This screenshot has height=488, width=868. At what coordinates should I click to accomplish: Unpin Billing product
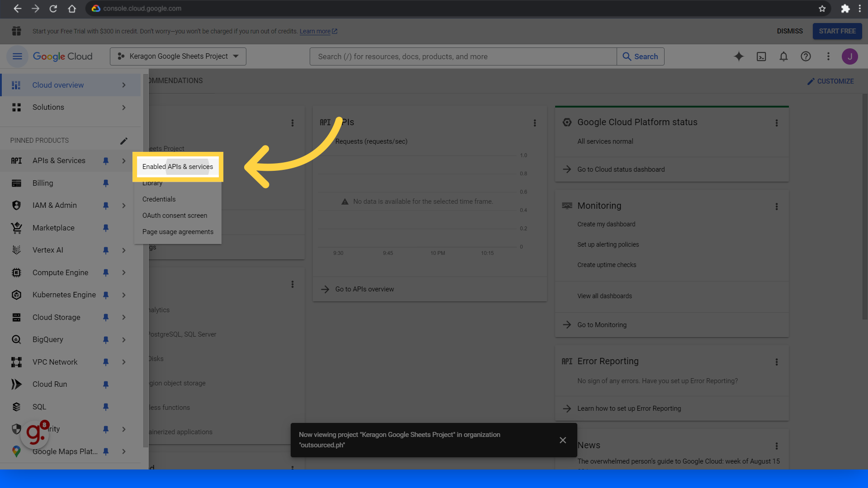(x=106, y=183)
